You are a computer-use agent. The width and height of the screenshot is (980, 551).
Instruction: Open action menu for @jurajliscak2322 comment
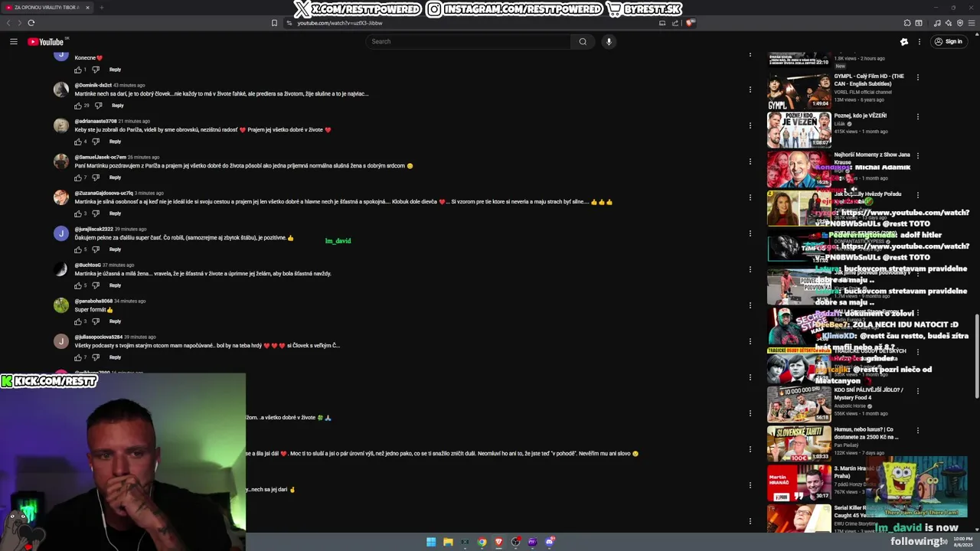(750, 233)
